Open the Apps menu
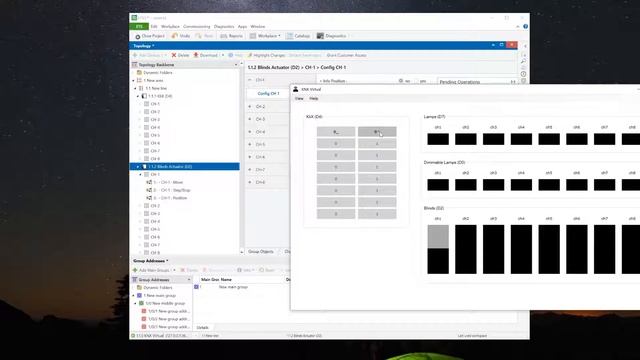This screenshot has height=360, width=640. (242, 27)
